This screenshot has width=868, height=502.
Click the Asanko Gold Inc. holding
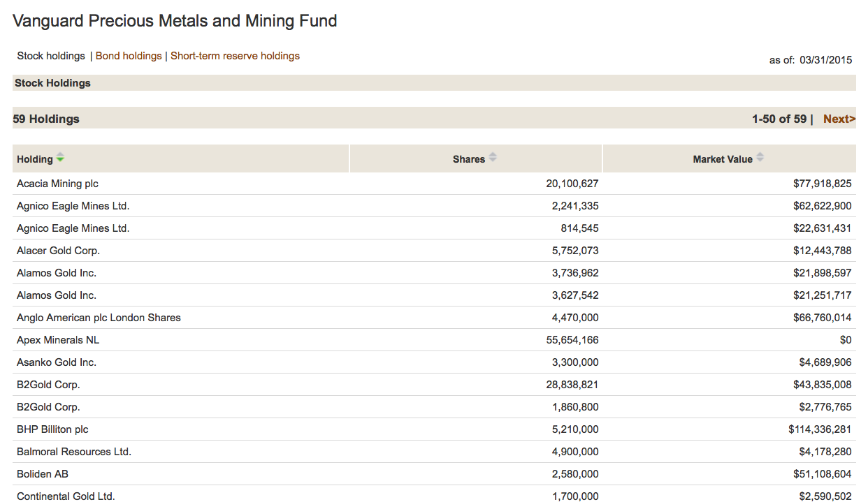[x=57, y=362]
